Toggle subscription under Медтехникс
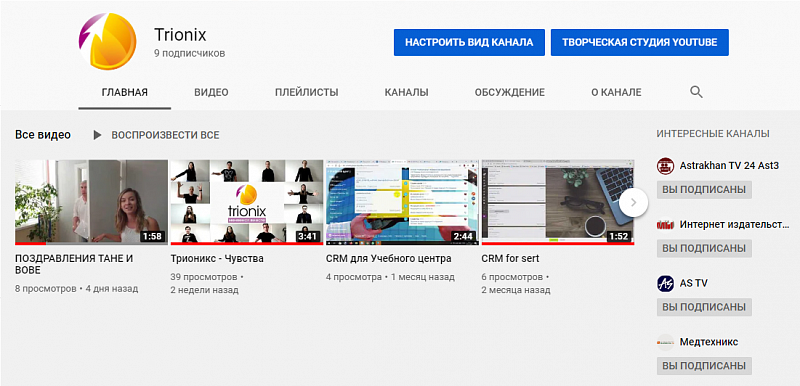Screen dimensions: 800x386 (x=704, y=366)
